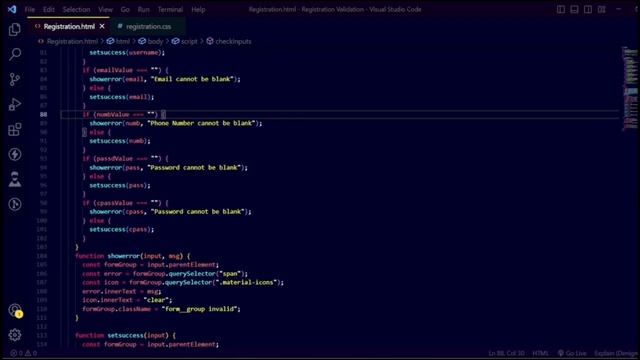
Task: Click the script breadcrumb segment
Action: [189, 41]
